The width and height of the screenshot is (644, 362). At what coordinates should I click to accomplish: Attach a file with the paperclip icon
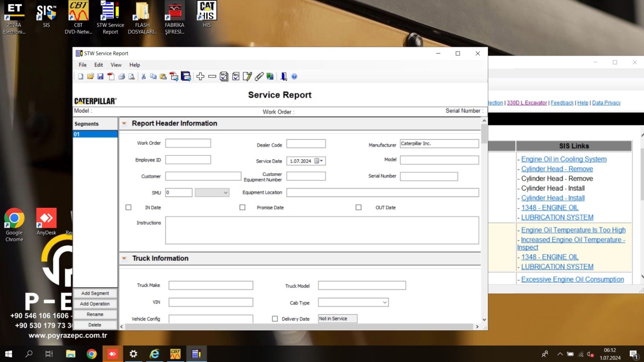point(259,77)
